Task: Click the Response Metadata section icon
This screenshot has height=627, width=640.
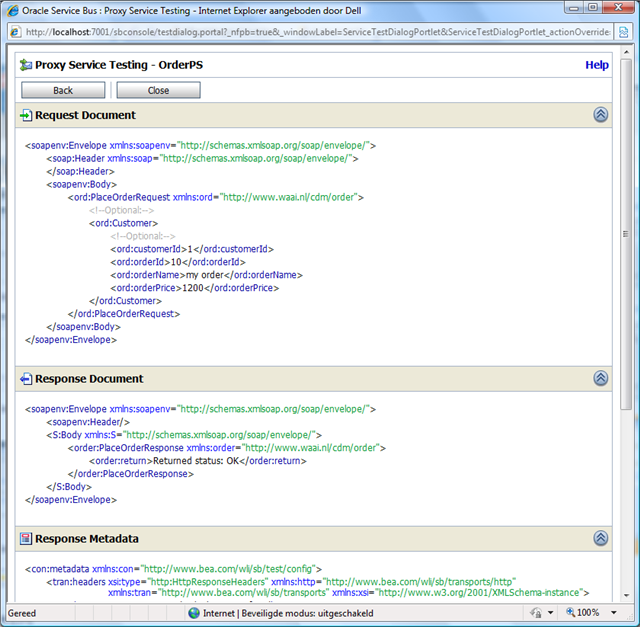Action: (x=26, y=539)
